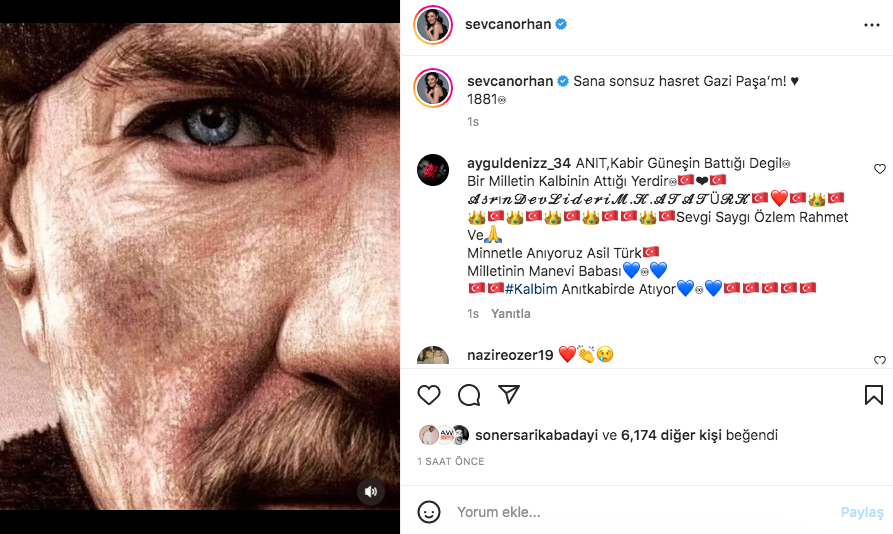Screen dimensions: 893x534
Task: Like the post with heart icon
Action: pos(429,395)
